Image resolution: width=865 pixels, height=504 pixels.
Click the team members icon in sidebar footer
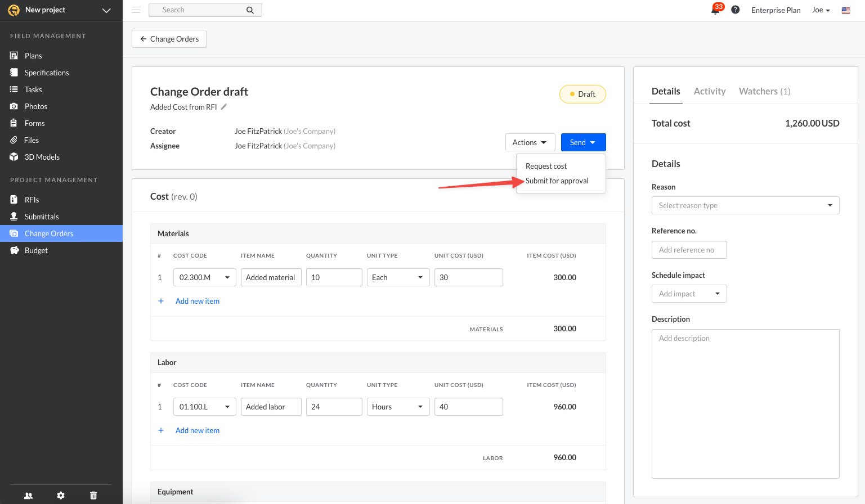coord(28,496)
